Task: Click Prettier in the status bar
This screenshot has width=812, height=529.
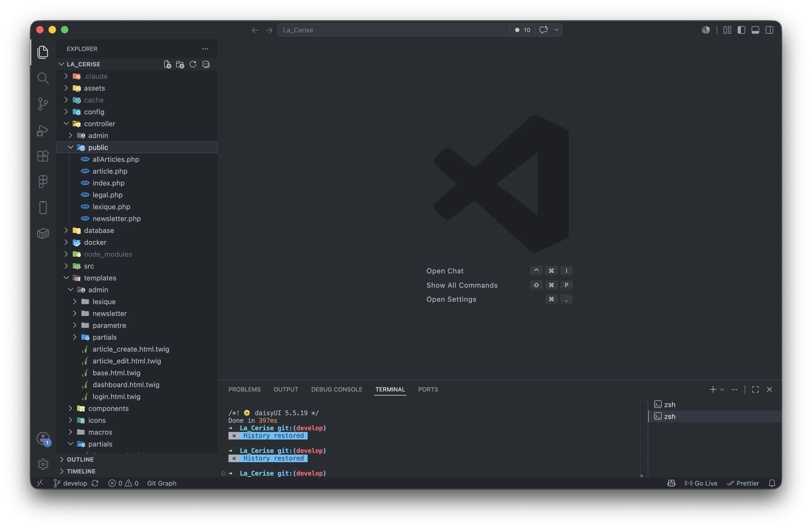Action: [x=742, y=483]
